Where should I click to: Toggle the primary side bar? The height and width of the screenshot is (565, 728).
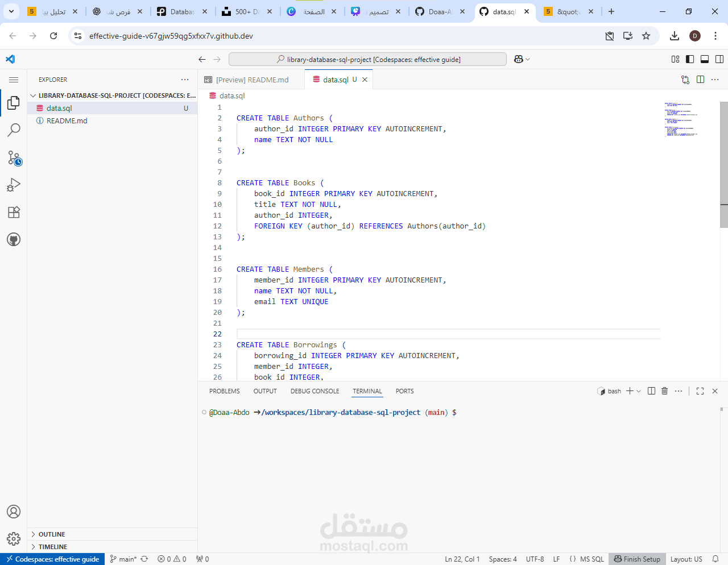(x=690, y=59)
